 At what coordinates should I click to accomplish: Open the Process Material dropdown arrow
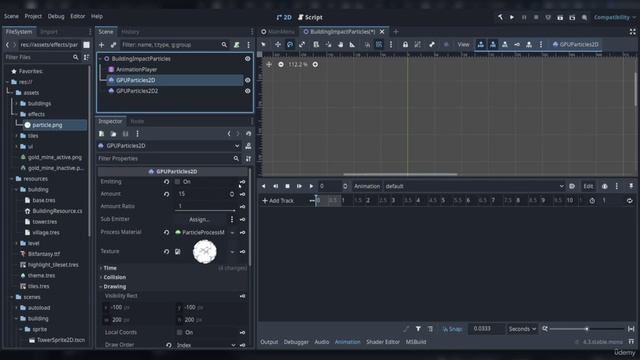(x=232, y=232)
